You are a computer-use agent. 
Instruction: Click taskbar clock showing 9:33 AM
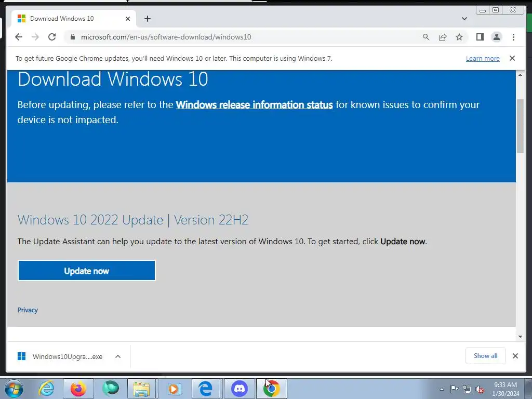(x=506, y=389)
